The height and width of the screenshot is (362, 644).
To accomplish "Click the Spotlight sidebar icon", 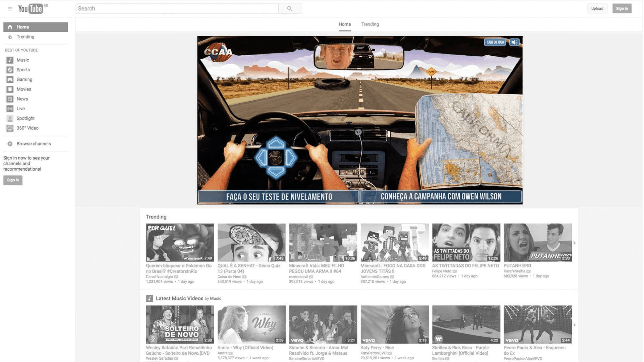I will coord(10,119).
